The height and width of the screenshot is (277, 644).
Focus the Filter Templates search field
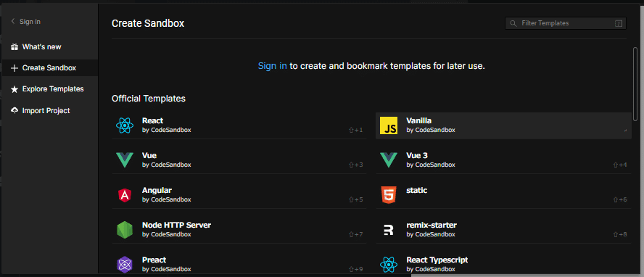566,23
